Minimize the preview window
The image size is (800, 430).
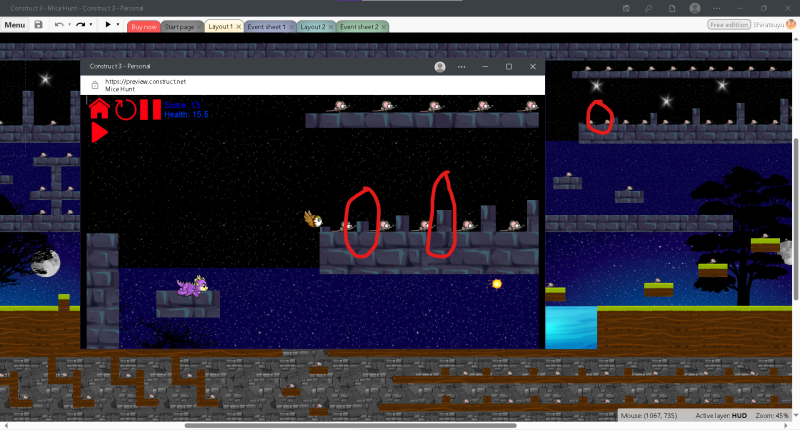[485, 67]
